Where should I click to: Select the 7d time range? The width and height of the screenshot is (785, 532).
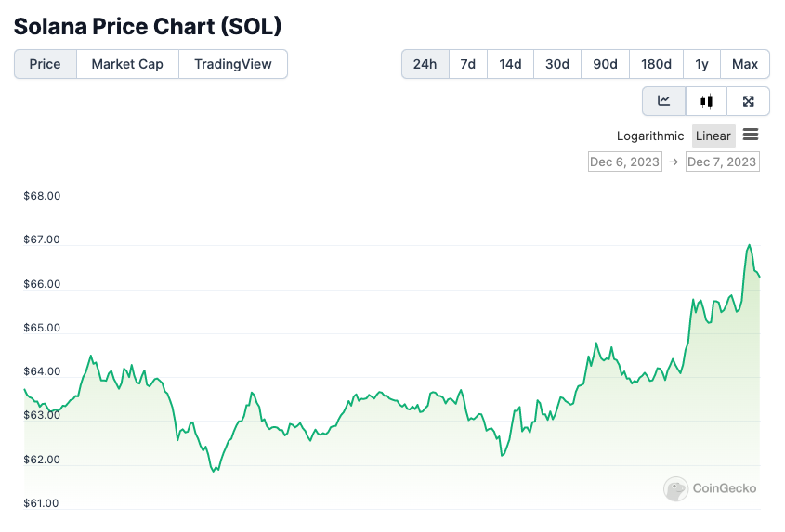[x=468, y=64]
